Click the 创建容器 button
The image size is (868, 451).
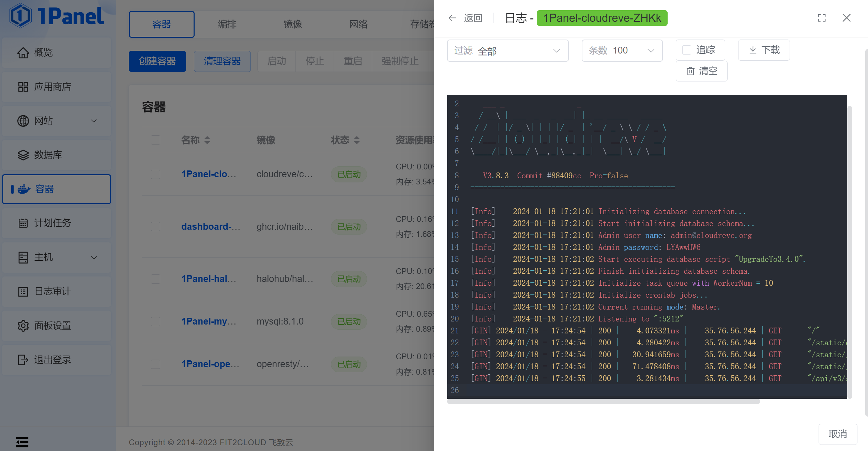tap(157, 61)
